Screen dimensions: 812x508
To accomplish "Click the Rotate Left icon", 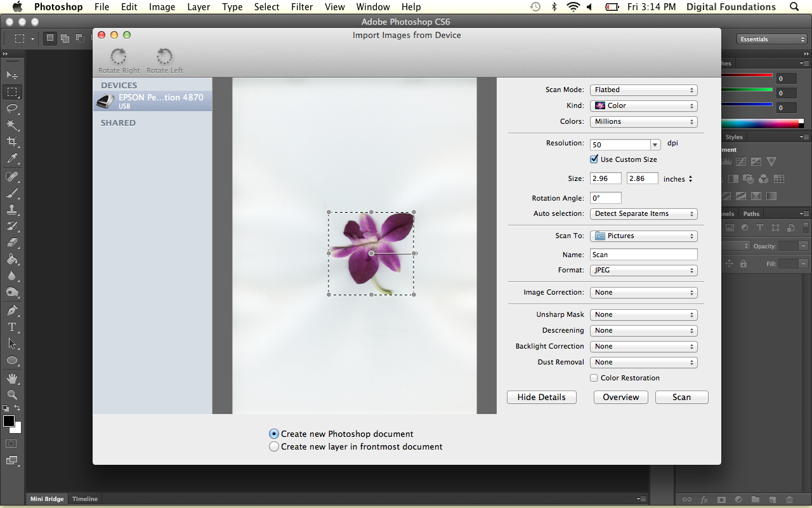I will 164,57.
